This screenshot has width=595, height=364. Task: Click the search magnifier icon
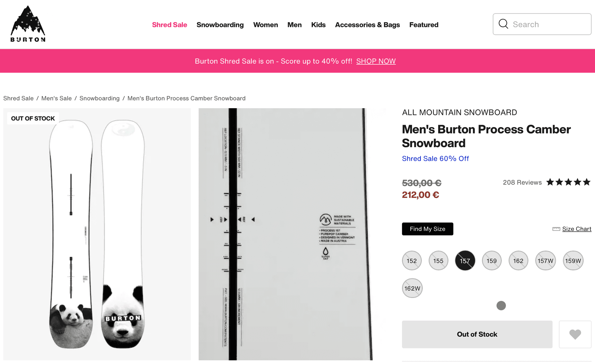pos(503,24)
